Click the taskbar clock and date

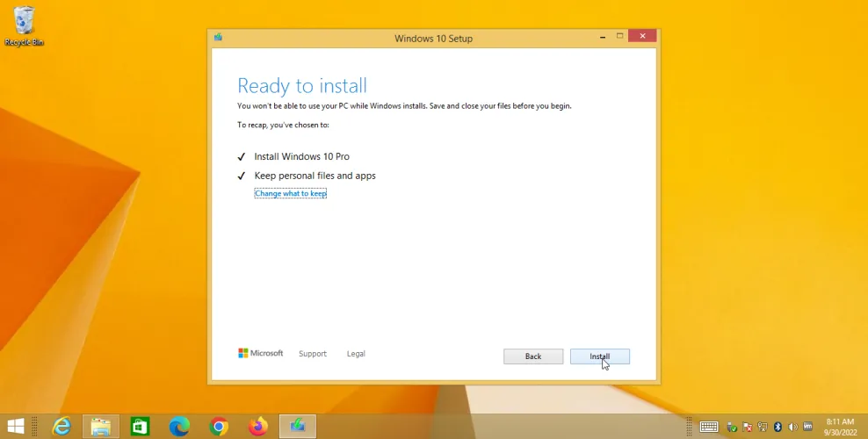coord(839,428)
